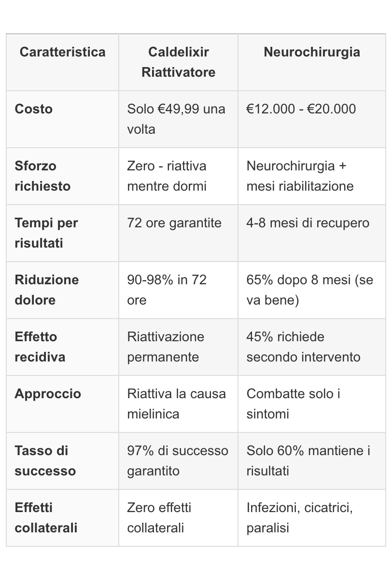392x584 pixels.
Task: Click '45% richiede secondo intervento' cell
Action: pos(303,347)
